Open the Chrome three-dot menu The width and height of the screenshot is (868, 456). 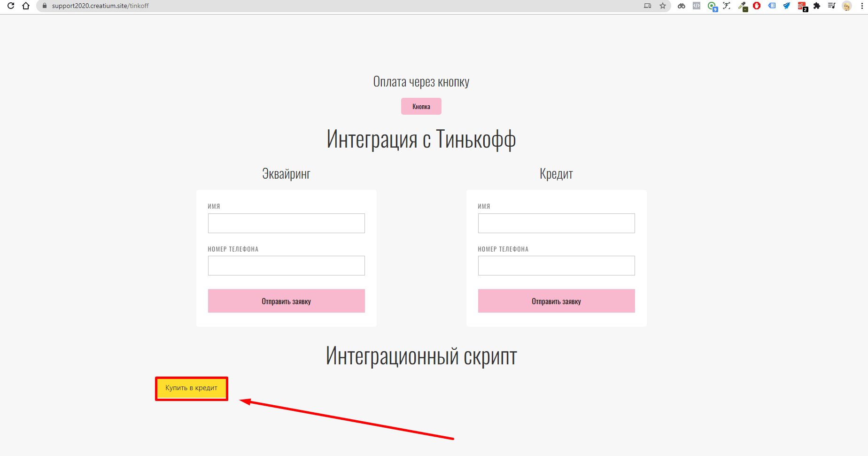[862, 6]
